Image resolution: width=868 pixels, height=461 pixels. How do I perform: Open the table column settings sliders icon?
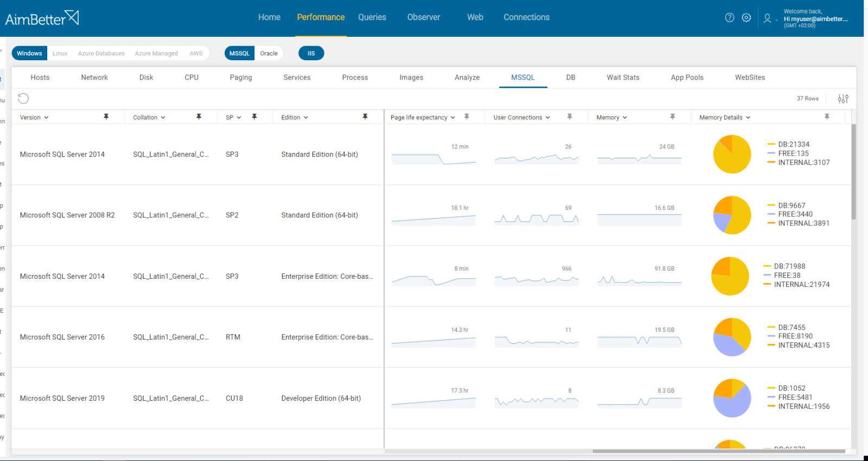(x=843, y=98)
